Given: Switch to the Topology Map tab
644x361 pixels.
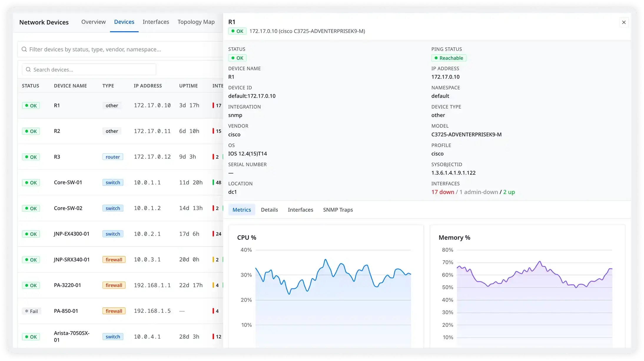Looking at the screenshot, I should pyautogui.click(x=196, y=22).
